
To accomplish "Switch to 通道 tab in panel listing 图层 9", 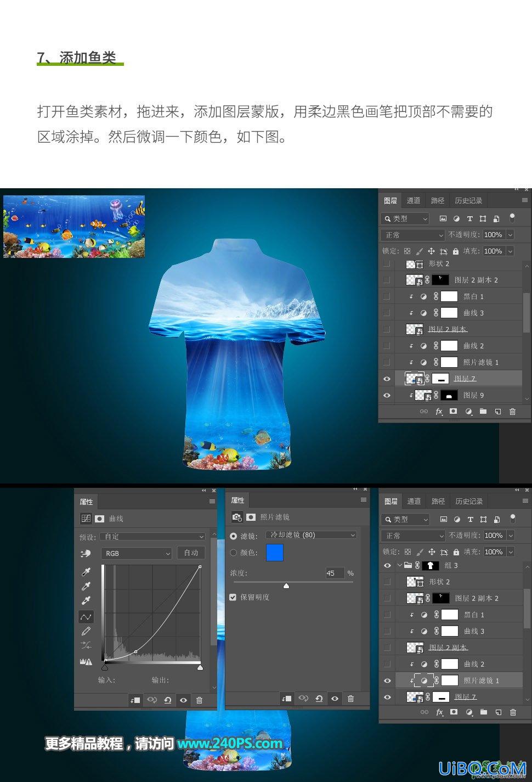I will click(x=414, y=200).
